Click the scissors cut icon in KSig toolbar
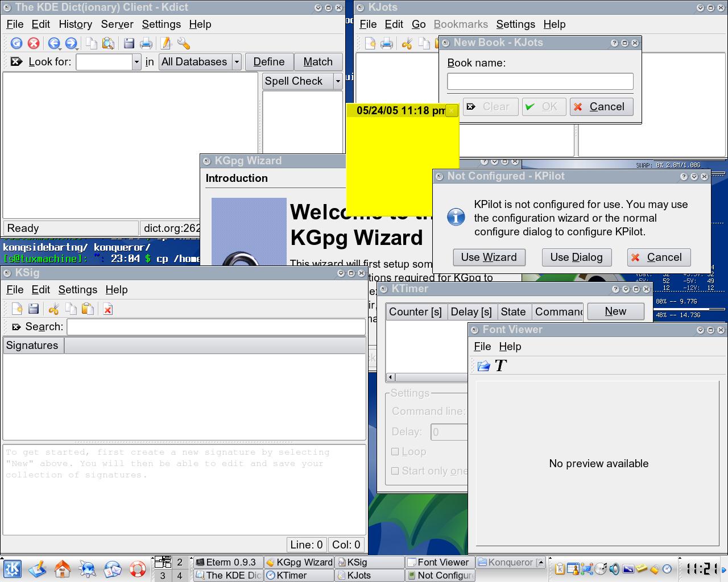 [54, 309]
